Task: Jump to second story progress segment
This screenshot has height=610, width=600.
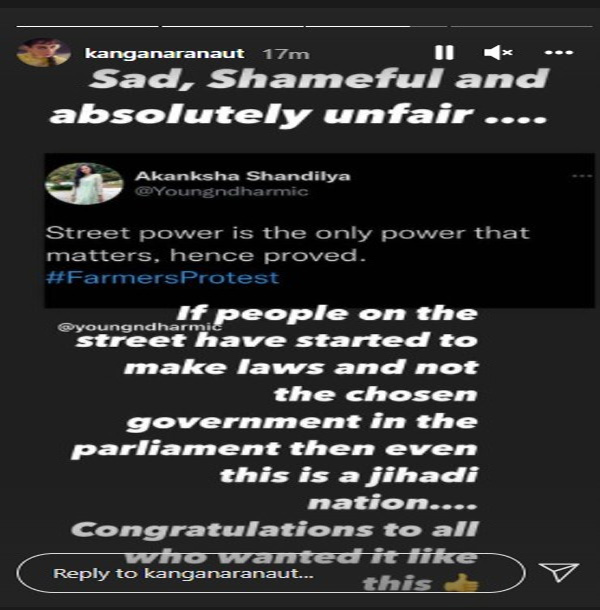Action: point(232,26)
